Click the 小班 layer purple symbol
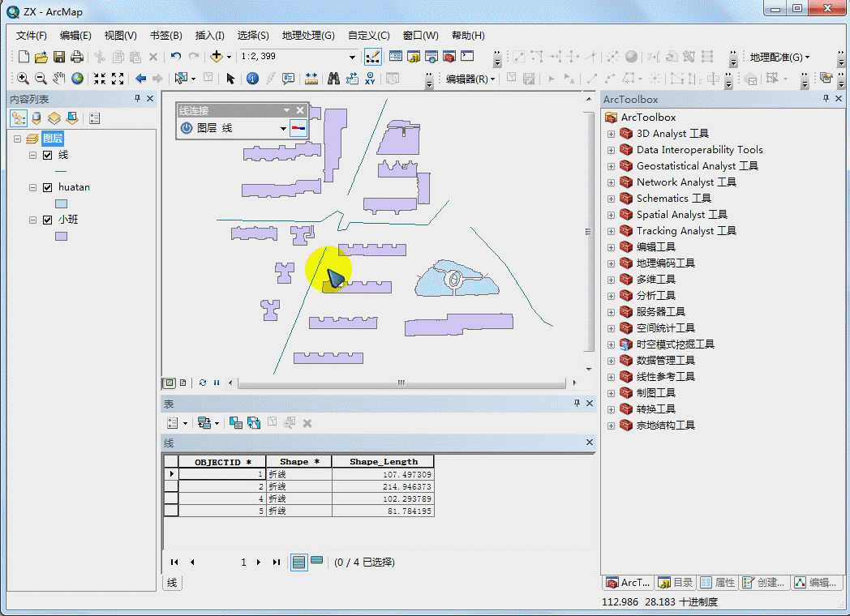850x616 pixels. (62, 236)
